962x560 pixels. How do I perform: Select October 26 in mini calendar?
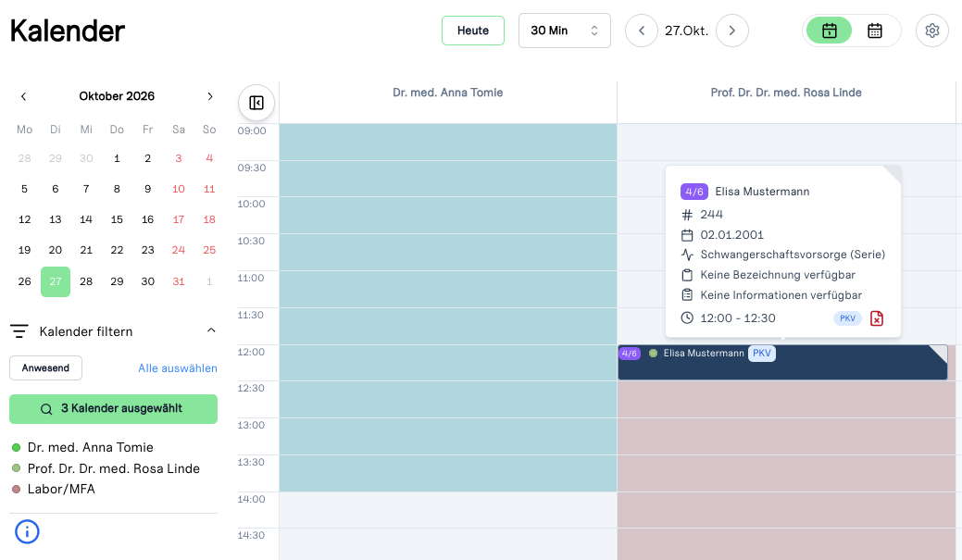(25, 281)
